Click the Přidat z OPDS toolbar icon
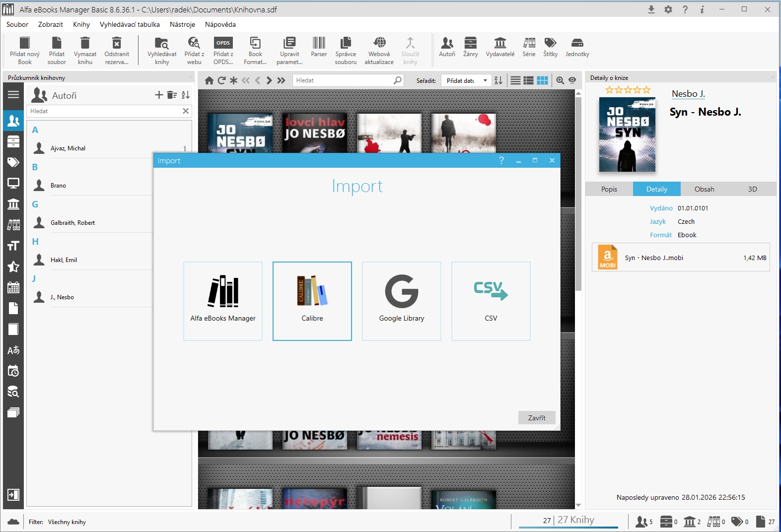 tap(223, 51)
